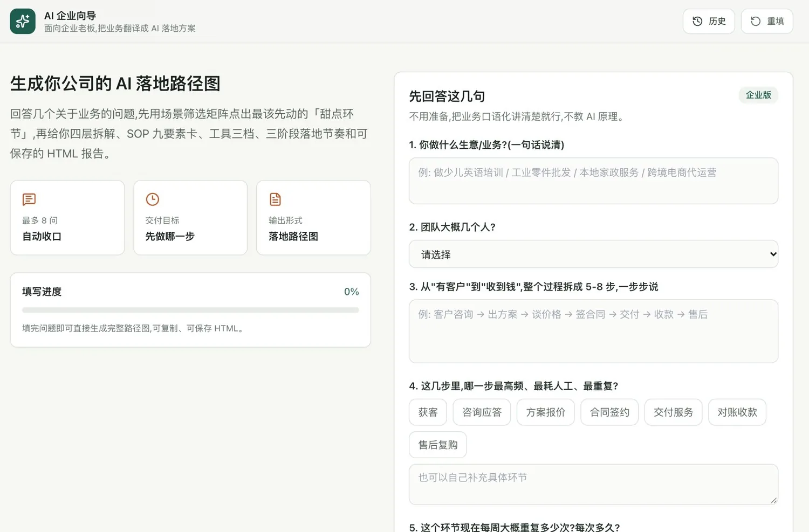Select the 合同签约 option chip
This screenshot has width=809, height=532.
tap(609, 412)
